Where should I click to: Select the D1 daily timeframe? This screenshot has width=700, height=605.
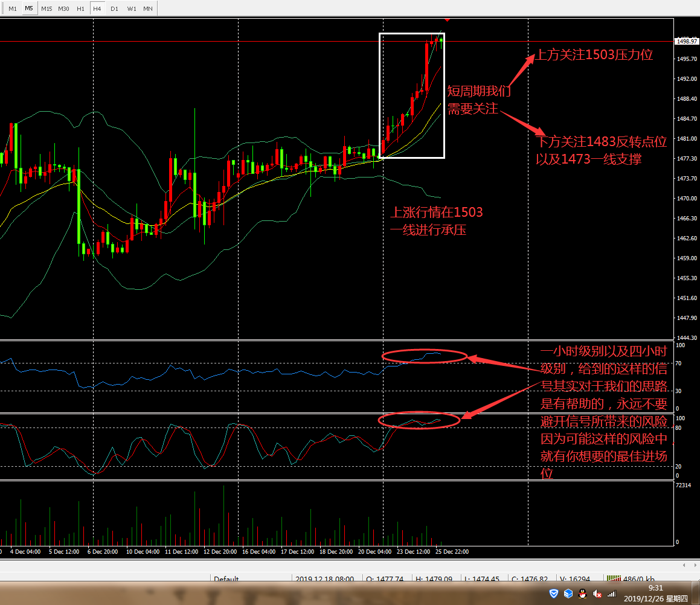(114, 8)
